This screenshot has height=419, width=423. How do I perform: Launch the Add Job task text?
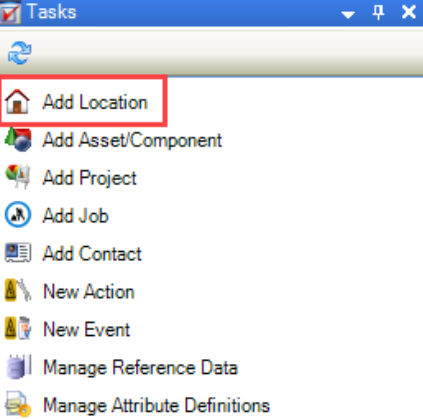pyautogui.click(x=76, y=216)
